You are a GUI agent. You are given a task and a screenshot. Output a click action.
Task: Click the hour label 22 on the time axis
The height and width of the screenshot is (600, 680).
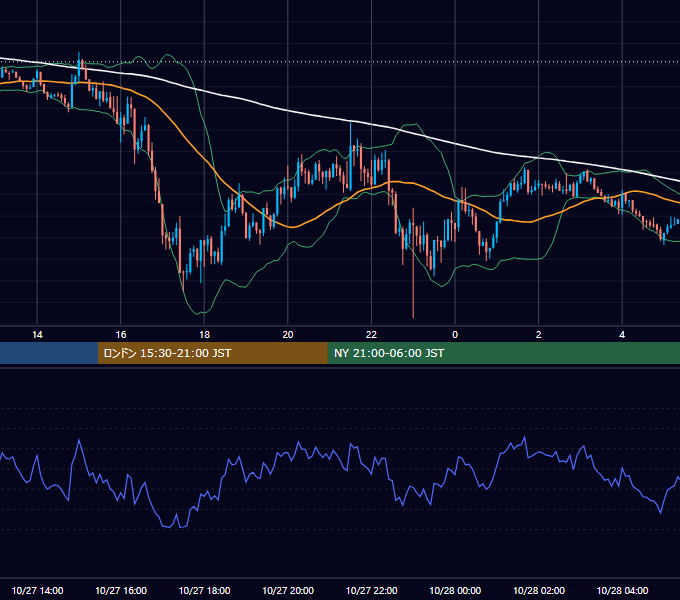click(371, 335)
